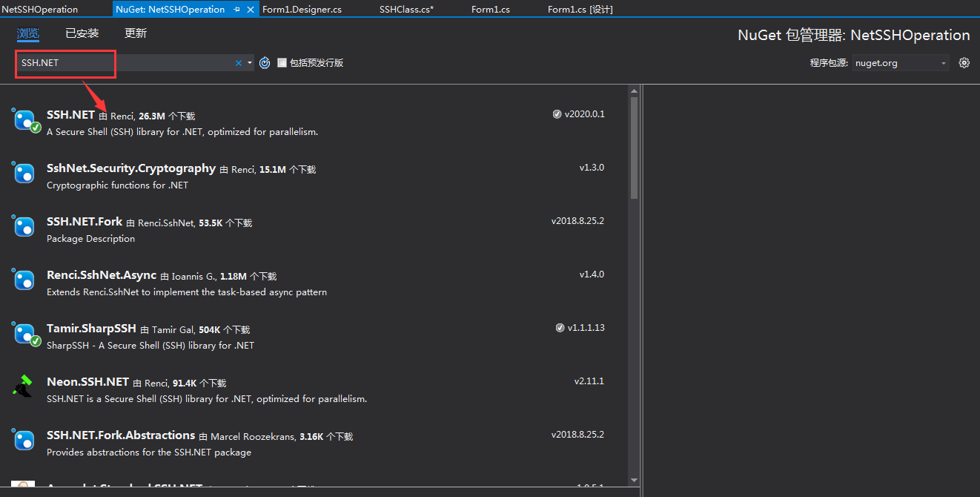Click the package list vertical scrollbar thumb
This screenshot has height=497, width=980.
click(634, 148)
